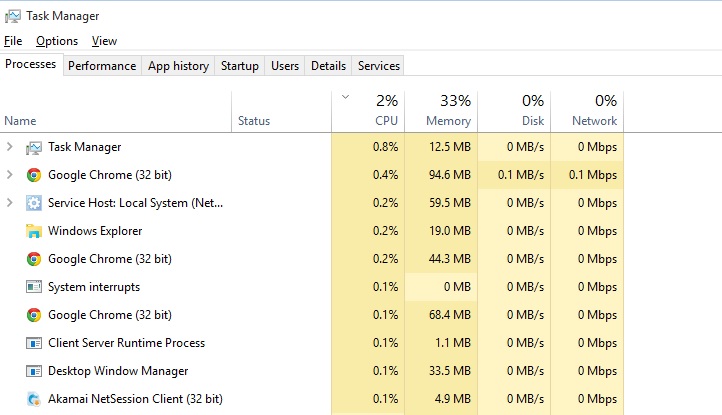Switch to the App history tab

coord(178,66)
